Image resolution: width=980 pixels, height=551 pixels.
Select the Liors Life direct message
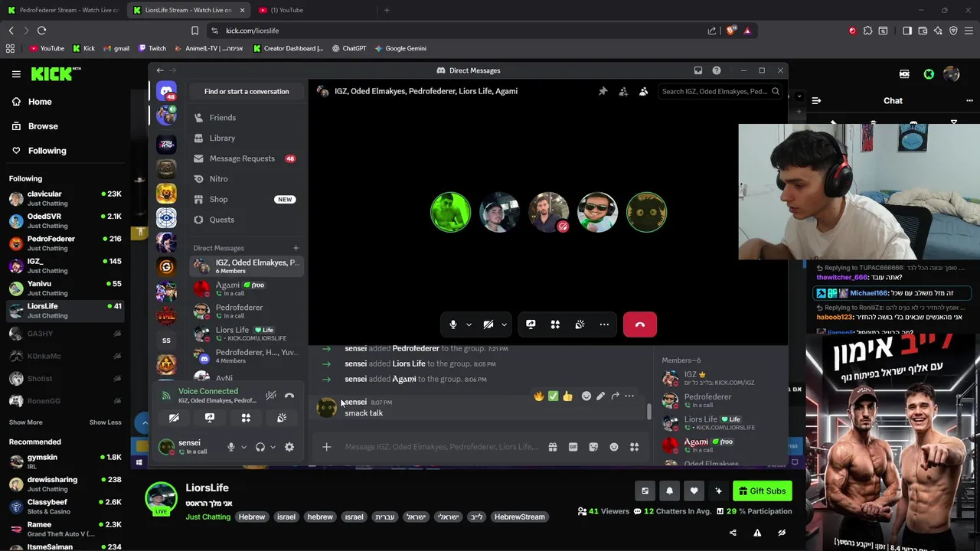(246, 334)
